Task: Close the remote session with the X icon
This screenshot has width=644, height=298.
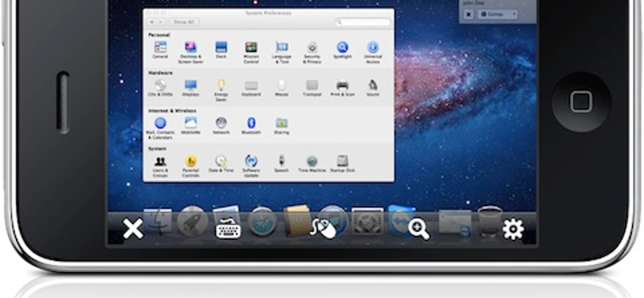Action: [133, 229]
